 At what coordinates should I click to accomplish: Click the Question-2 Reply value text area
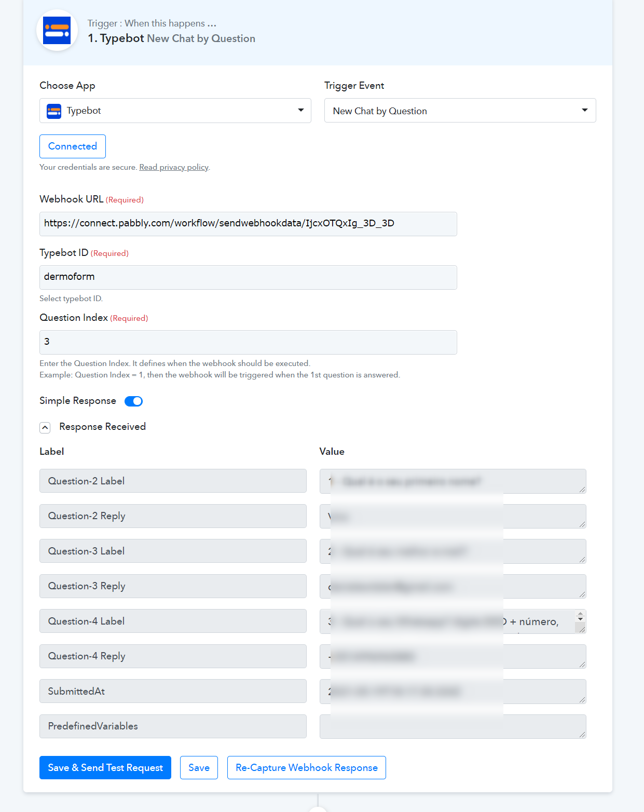(453, 516)
